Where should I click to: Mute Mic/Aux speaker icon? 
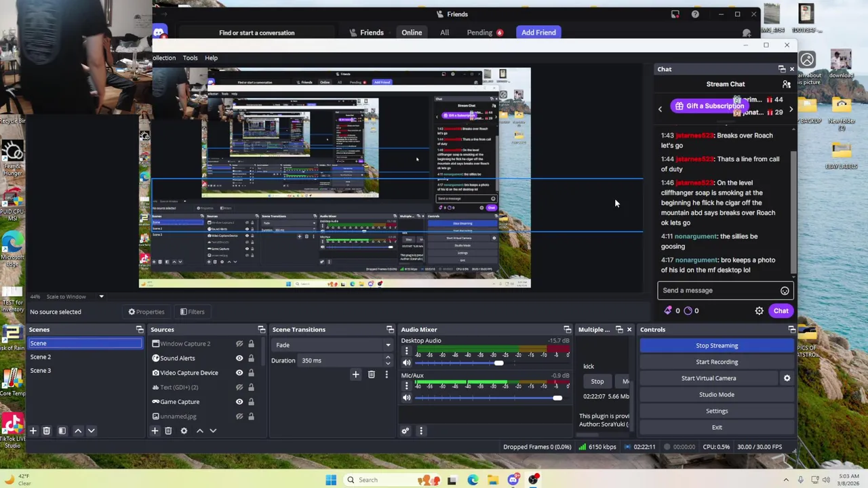(407, 397)
